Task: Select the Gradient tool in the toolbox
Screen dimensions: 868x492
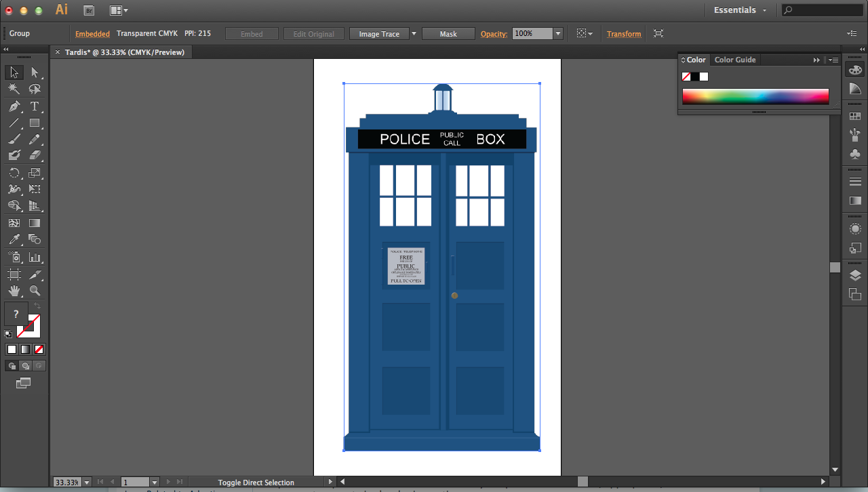Action: coord(35,223)
